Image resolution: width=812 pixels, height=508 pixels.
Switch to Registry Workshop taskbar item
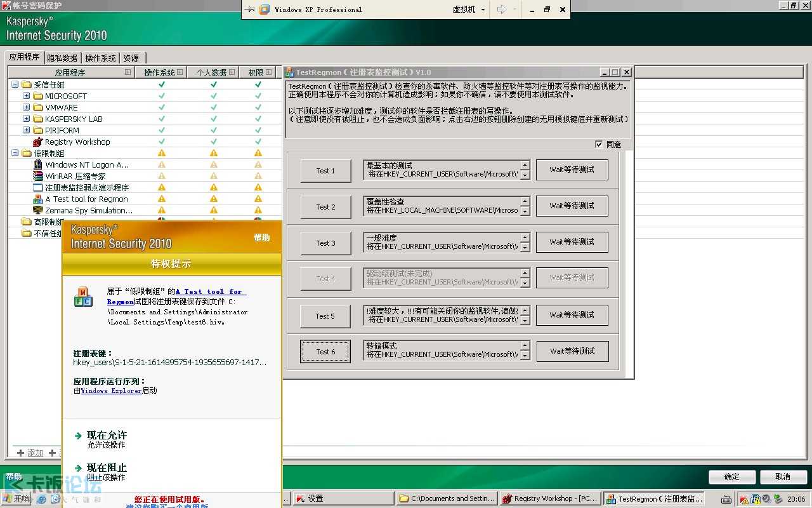(x=550, y=499)
